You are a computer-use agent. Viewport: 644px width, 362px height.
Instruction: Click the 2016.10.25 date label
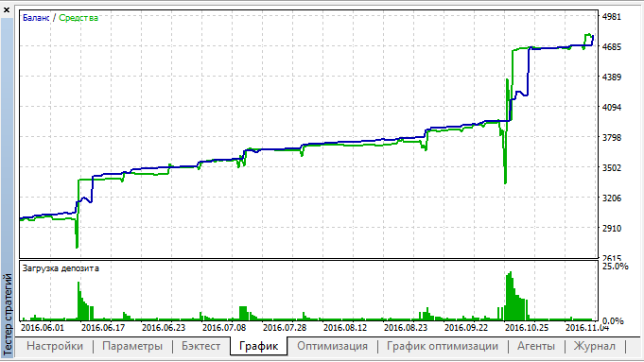527,328
